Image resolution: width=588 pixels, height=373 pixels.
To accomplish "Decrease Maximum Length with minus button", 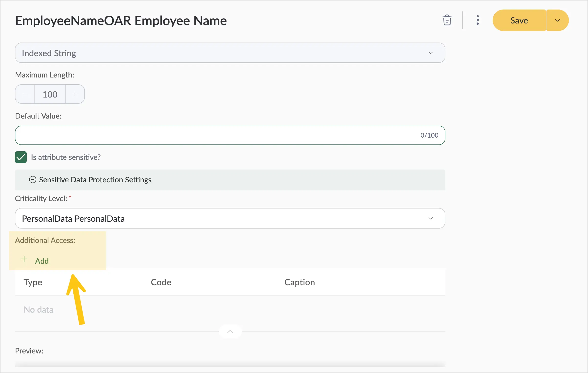I will [x=25, y=94].
